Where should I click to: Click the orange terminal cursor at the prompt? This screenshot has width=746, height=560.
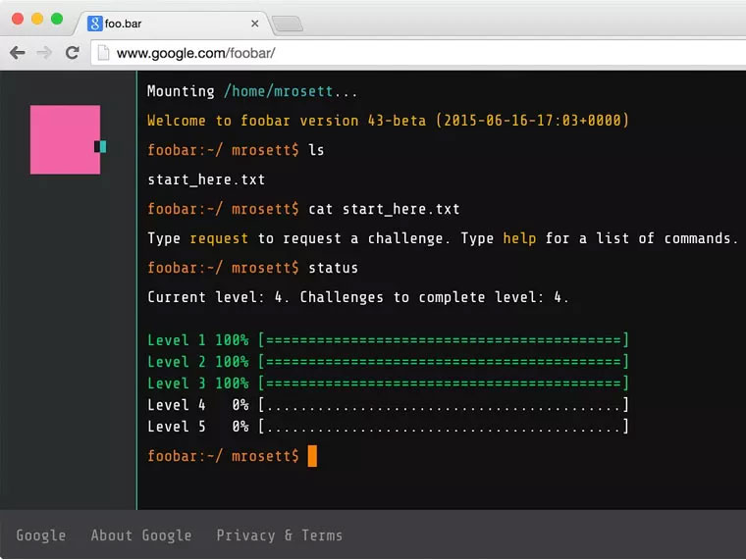click(x=312, y=456)
